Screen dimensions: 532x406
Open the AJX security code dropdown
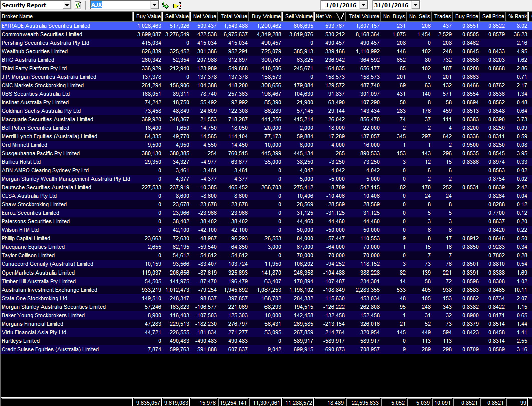tap(154, 5)
